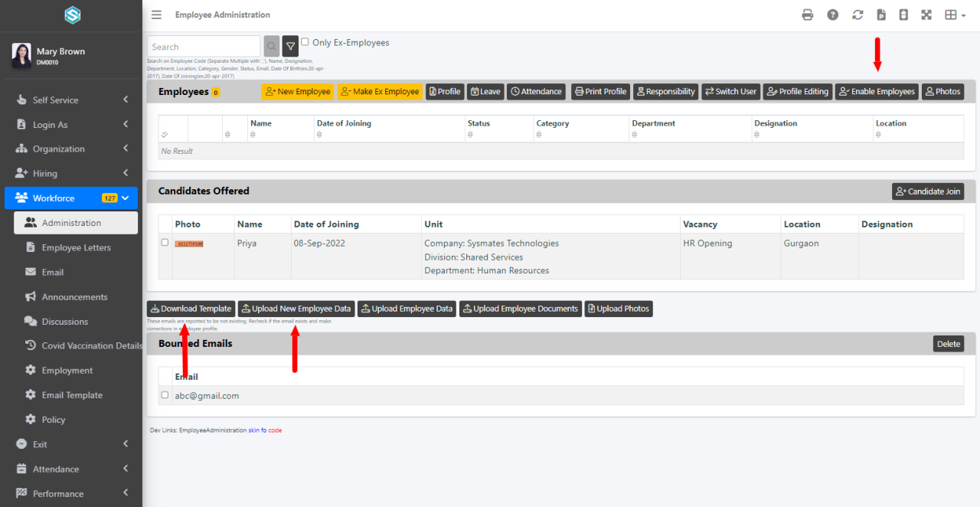The width and height of the screenshot is (980, 507).
Task: Click the Print icon in top toolbar
Action: point(807,15)
